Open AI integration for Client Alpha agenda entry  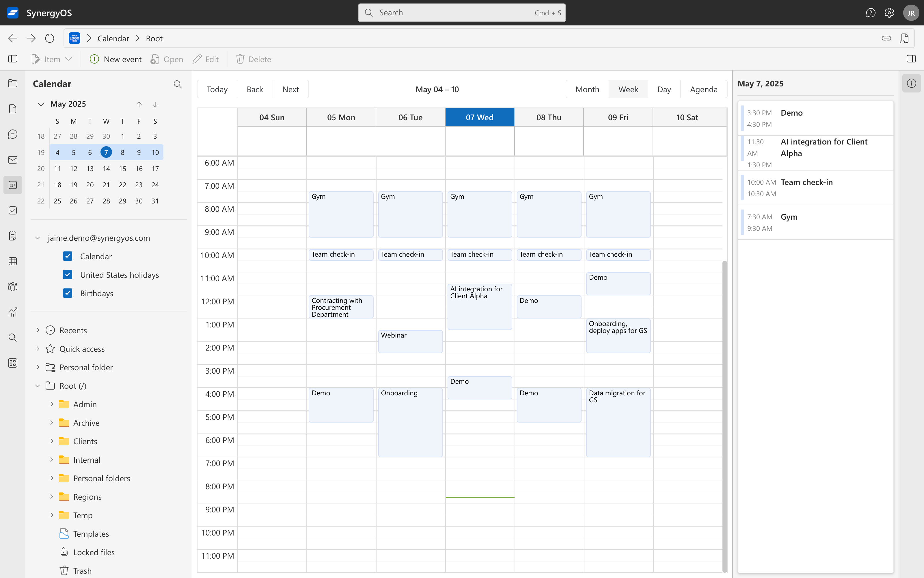[x=816, y=153]
